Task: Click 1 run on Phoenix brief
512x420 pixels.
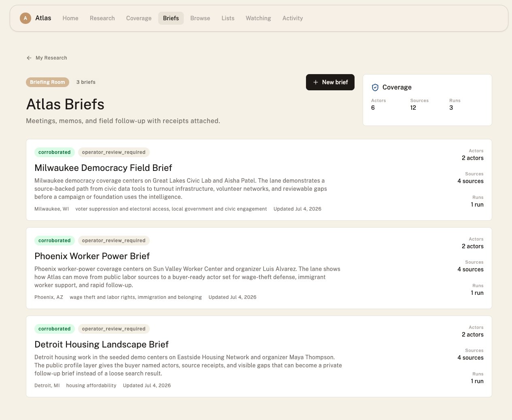Action: pos(477,293)
